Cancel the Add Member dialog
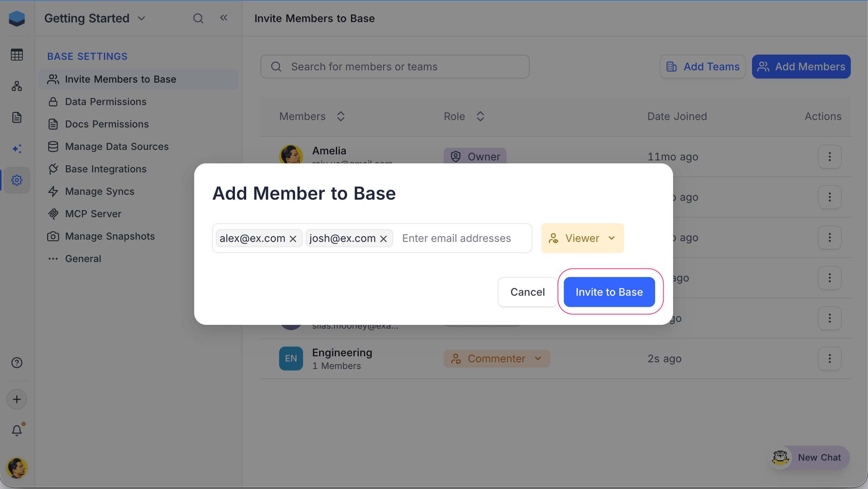The height and width of the screenshot is (489, 868). pyautogui.click(x=527, y=292)
